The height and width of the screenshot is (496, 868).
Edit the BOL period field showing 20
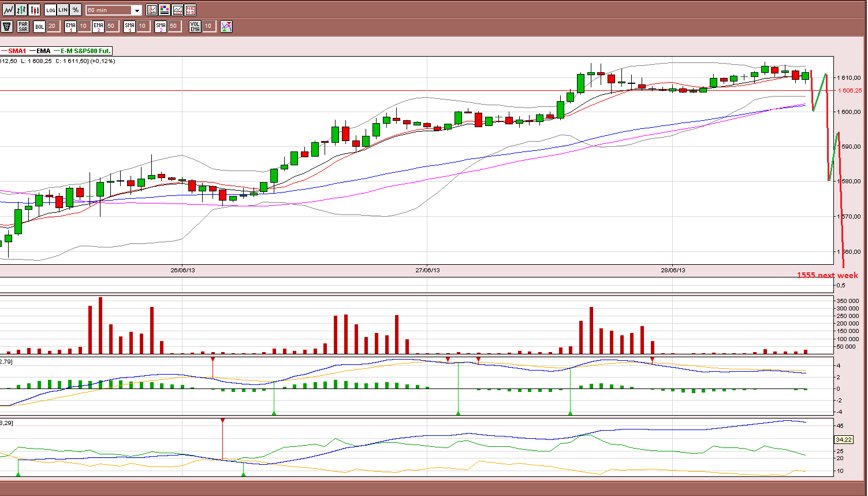53,26
